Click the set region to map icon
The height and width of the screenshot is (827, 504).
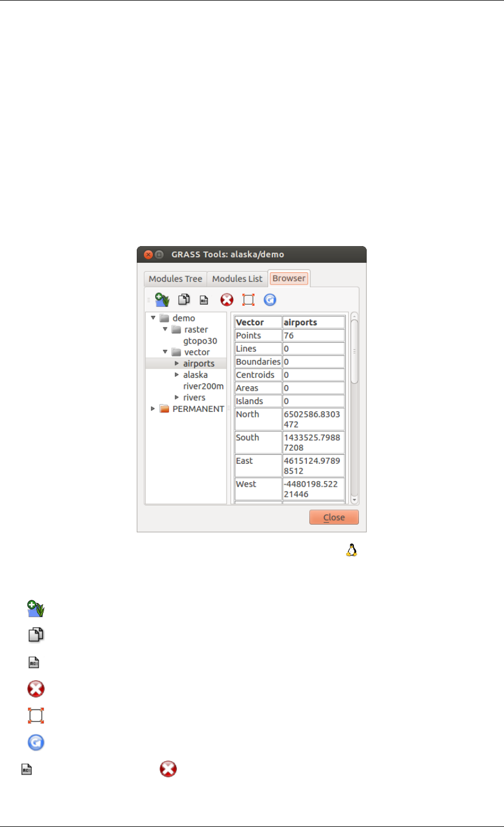[248, 300]
